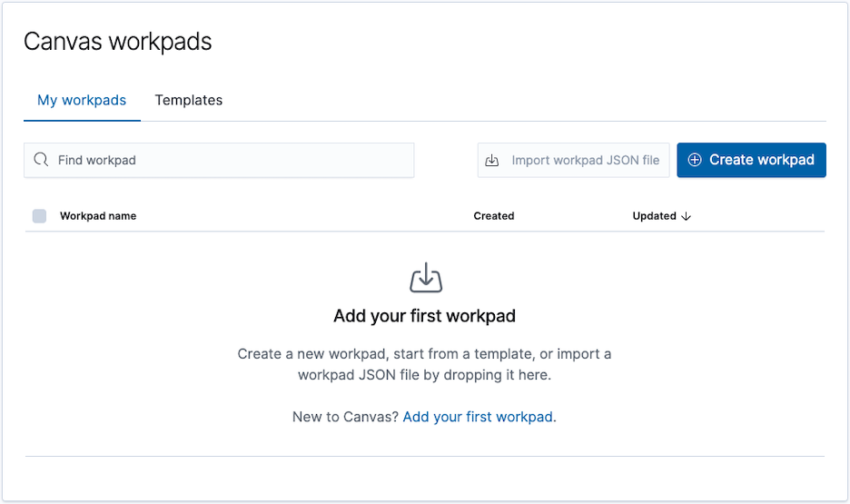Click the Import workpad JSON file button

[x=574, y=160]
